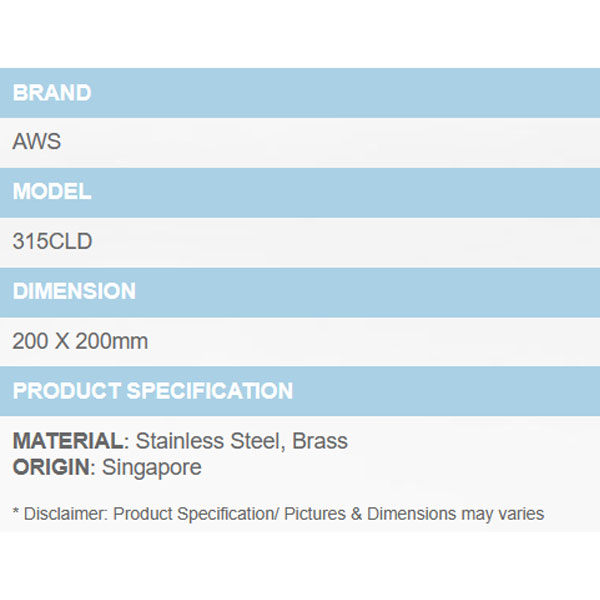Click the word Disclaimer in the footnote

tap(64, 514)
